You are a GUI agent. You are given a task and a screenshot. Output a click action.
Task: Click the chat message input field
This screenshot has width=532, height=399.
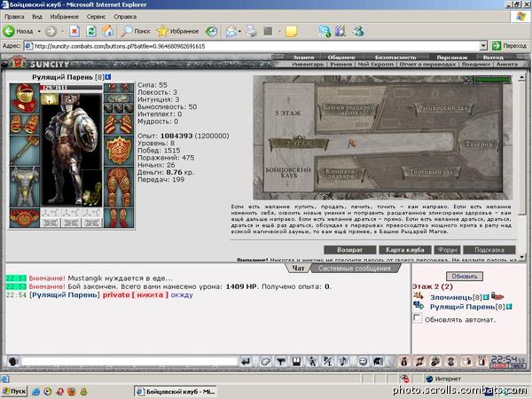[x=129, y=362]
